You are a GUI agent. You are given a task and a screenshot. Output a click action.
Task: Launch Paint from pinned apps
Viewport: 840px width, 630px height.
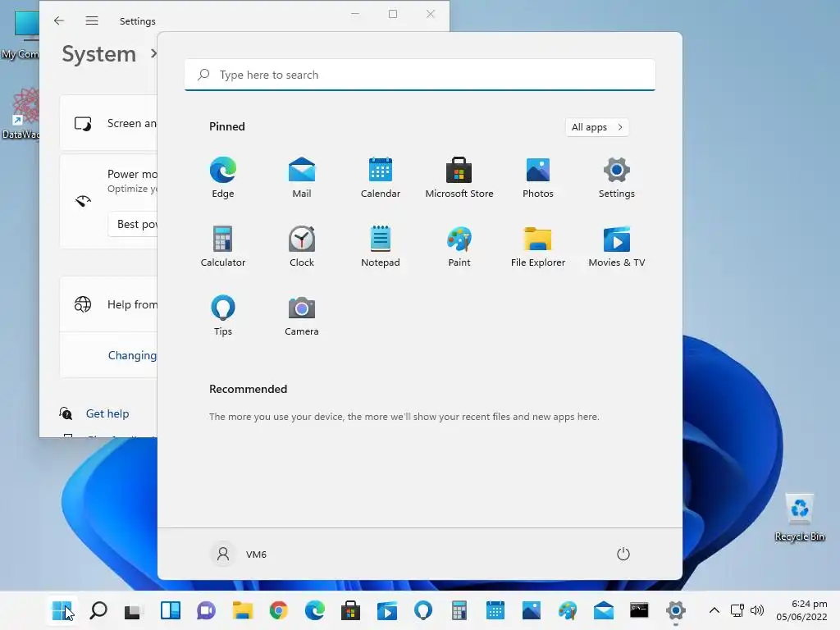pos(459,246)
